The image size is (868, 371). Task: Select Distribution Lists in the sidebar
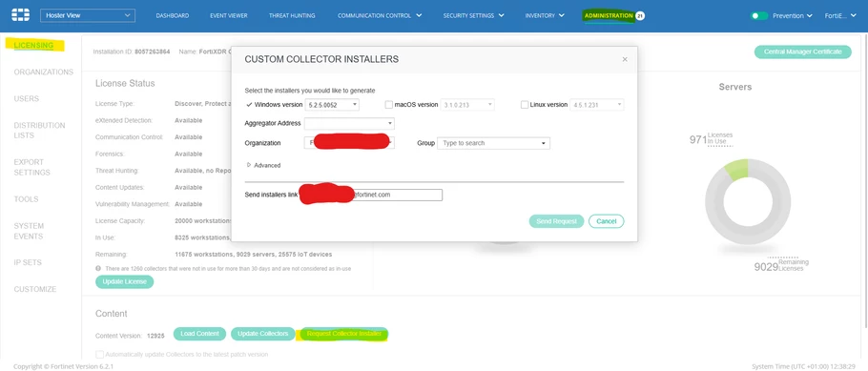pos(39,130)
